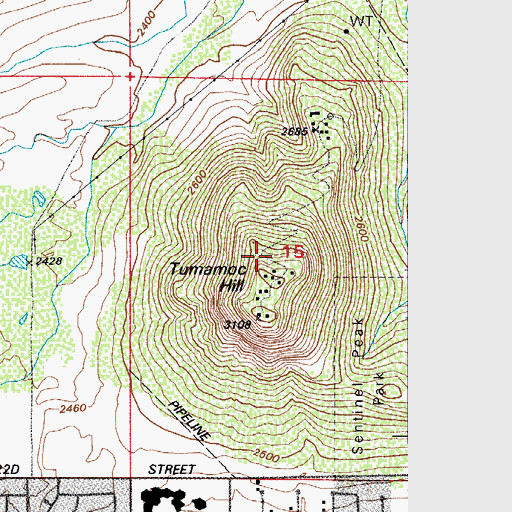
Task: Click the 'Park' vertical label
Action: [x=378, y=389]
